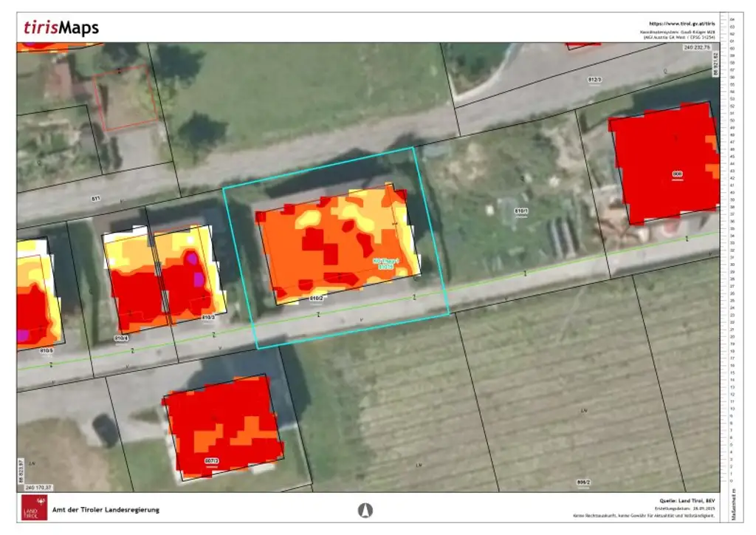
Task: Click the Maßstab scale bar on right edge
Action: pyautogui.click(x=732, y=251)
